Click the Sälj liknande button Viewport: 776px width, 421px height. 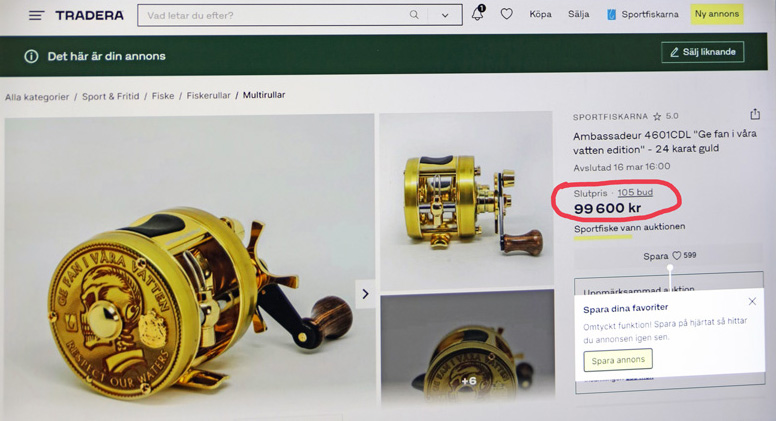pyautogui.click(x=703, y=52)
